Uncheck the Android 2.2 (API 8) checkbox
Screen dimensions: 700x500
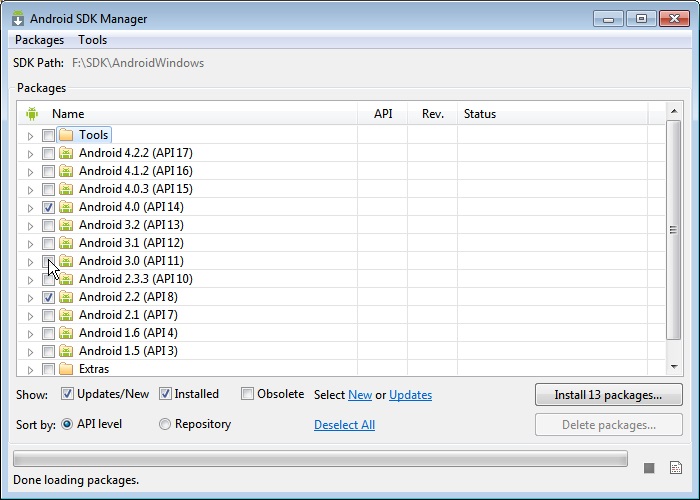tap(48, 297)
